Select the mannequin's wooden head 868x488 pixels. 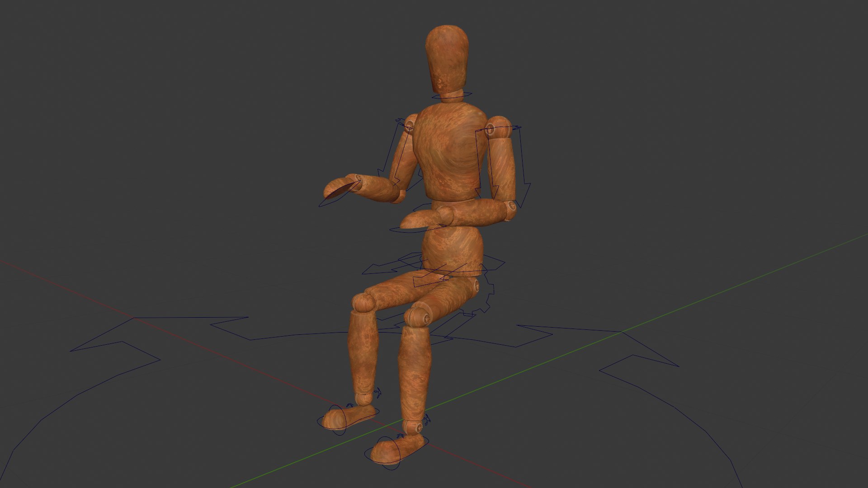click(446, 60)
